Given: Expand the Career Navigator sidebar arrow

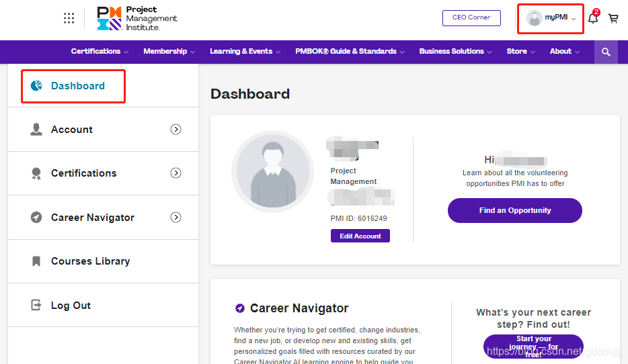Looking at the screenshot, I should click(175, 217).
